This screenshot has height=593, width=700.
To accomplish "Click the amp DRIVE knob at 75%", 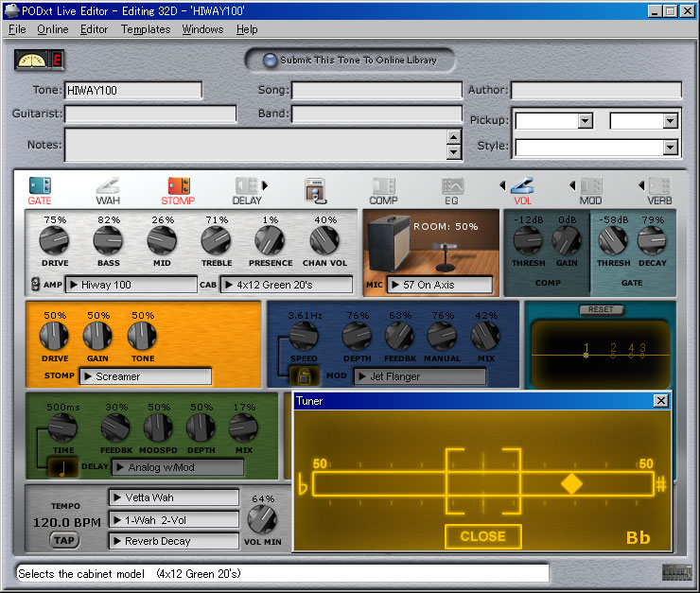I will coord(54,240).
